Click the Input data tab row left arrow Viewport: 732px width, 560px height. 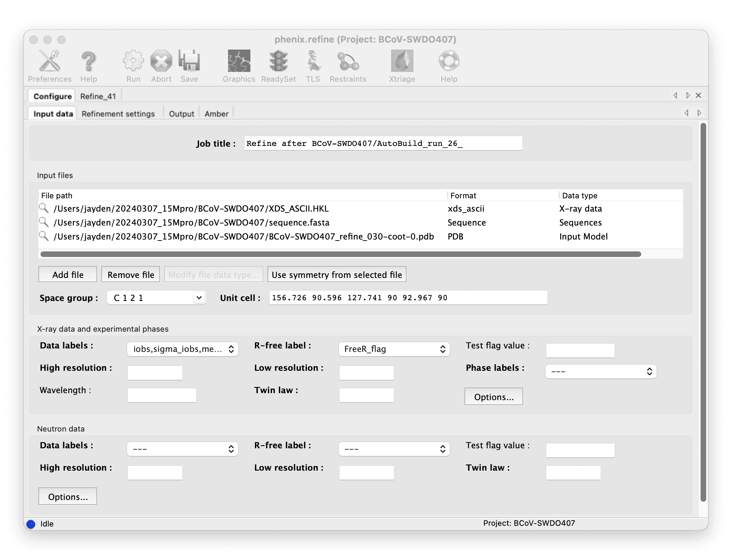(686, 113)
